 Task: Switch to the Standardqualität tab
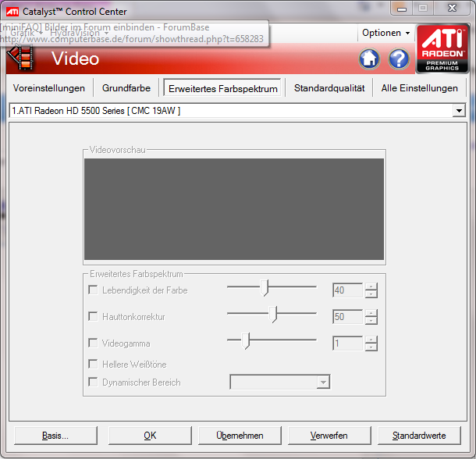(329, 88)
